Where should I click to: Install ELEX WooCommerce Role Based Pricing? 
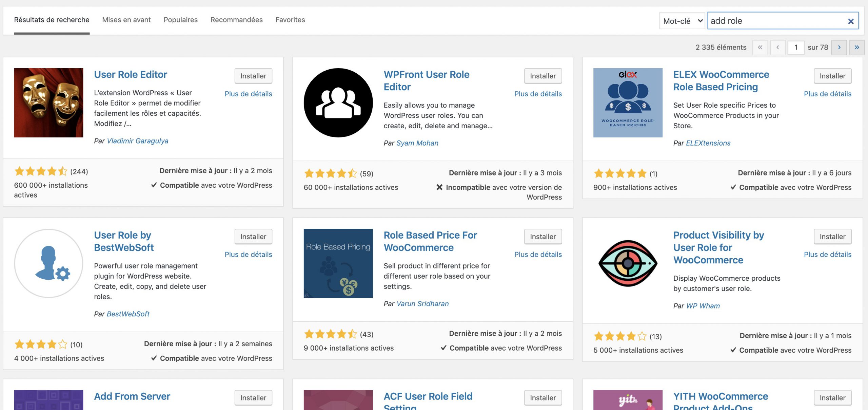[832, 76]
